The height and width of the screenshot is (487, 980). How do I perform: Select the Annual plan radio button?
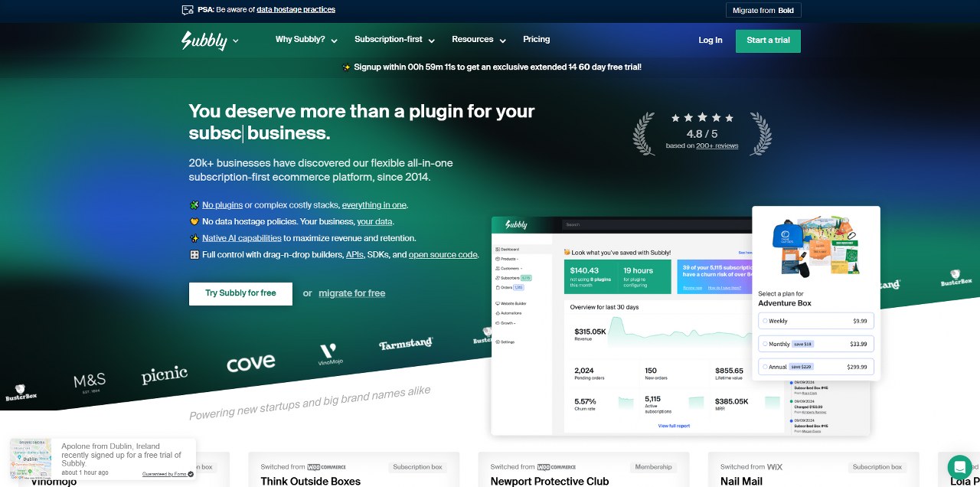(766, 367)
